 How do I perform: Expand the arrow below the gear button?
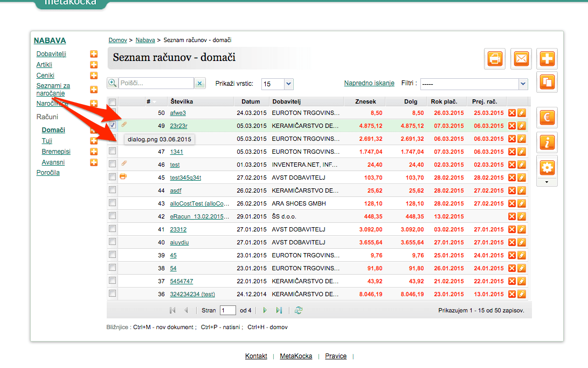(x=547, y=182)
